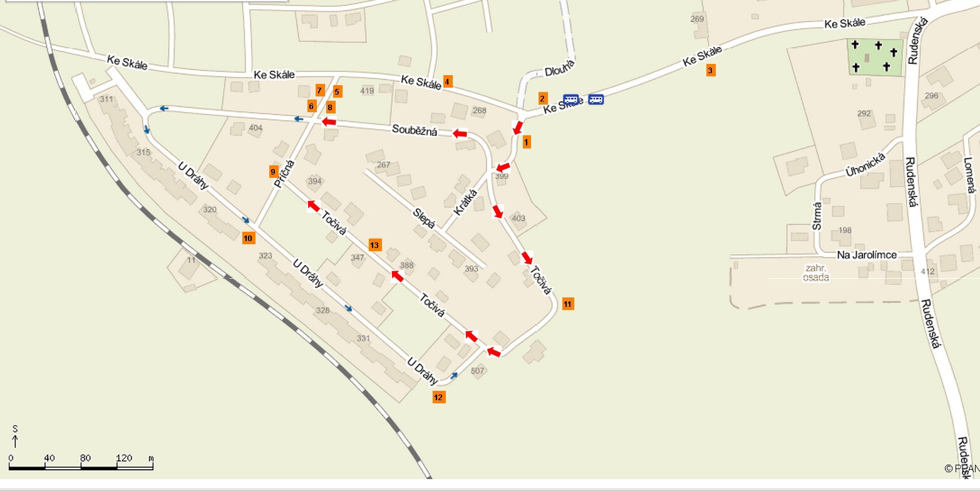Select orange marker number 4
980x491 pixels.
coord(447,81)
